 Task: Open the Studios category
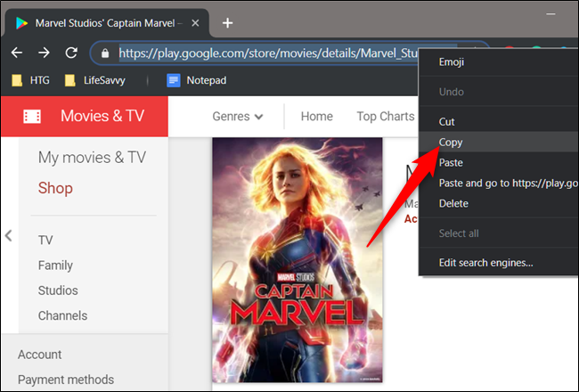tap(58, 290)
